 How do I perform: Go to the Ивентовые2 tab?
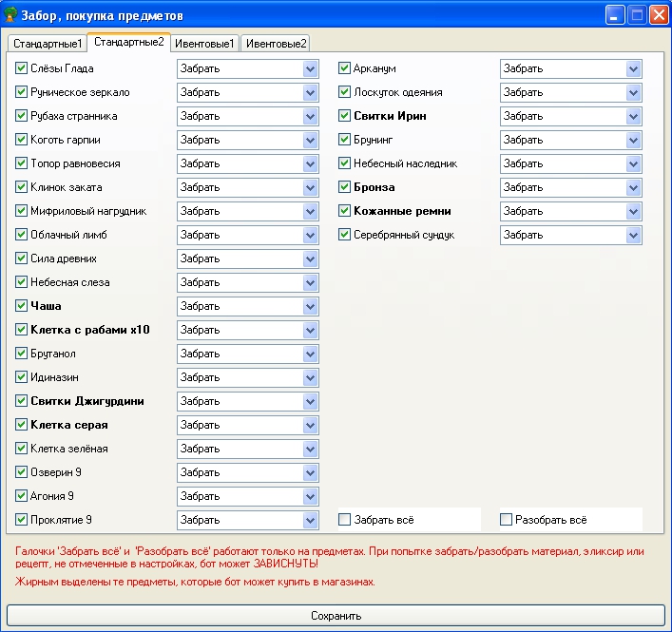click(276, 44)
